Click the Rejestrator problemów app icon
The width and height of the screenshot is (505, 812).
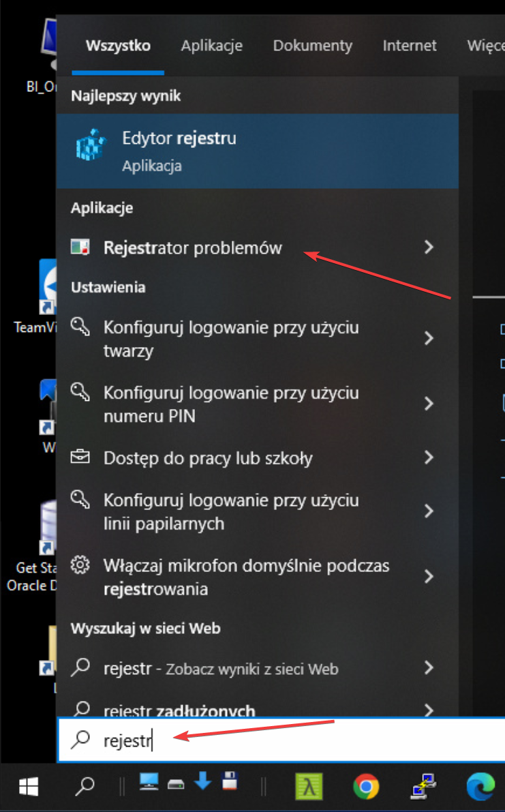80,248
